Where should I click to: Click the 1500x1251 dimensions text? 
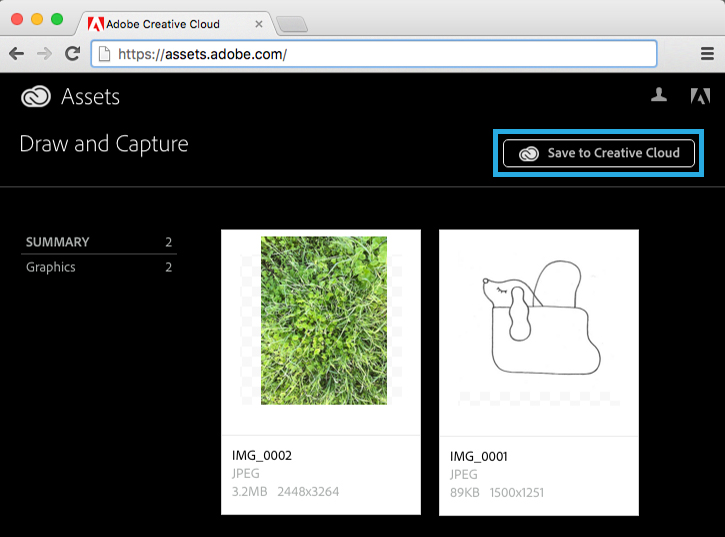click(517, 493)
